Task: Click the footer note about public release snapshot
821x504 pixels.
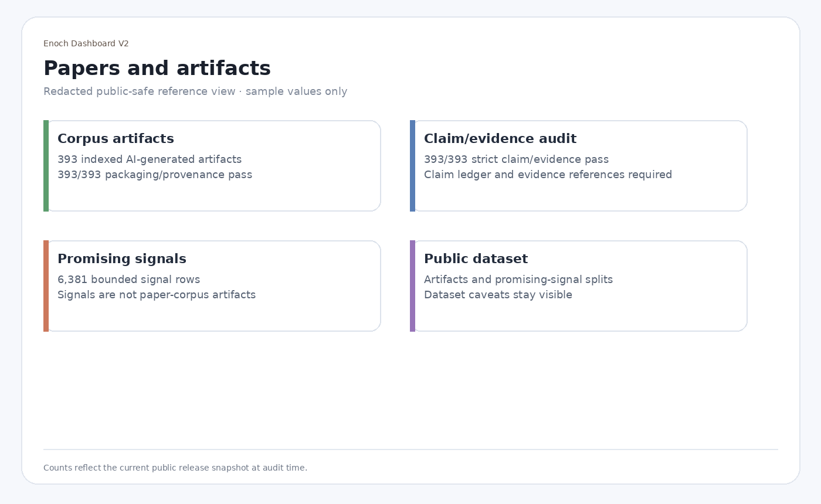Action: [175, 468]
